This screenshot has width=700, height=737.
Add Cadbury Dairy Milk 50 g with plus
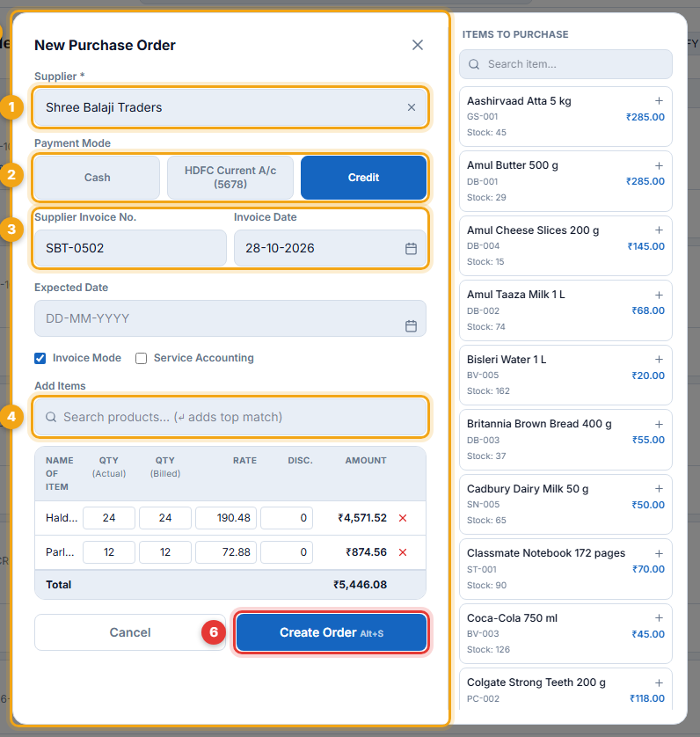click(x=659, y=489)
